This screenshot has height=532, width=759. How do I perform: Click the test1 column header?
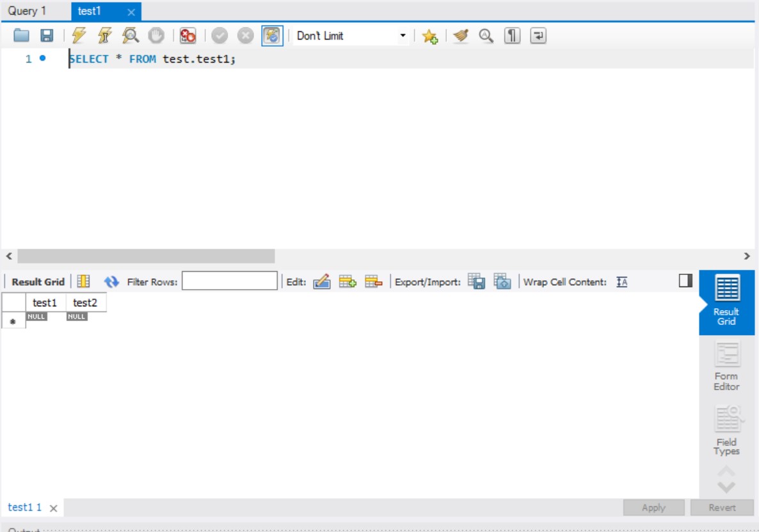[x=45, y=302]
